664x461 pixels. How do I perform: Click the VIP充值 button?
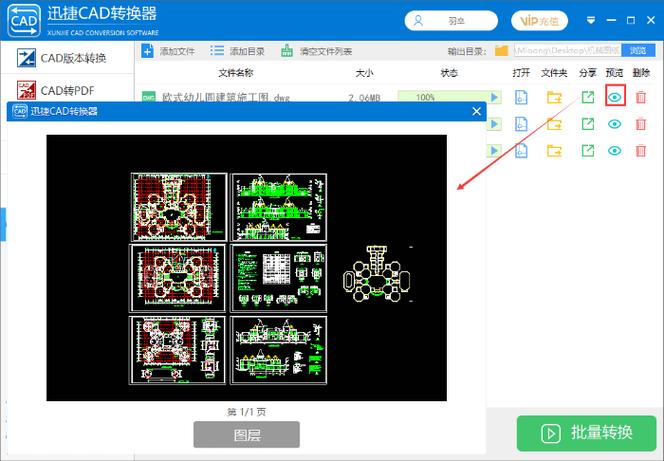pyautogui.click(x=539, y=21)
